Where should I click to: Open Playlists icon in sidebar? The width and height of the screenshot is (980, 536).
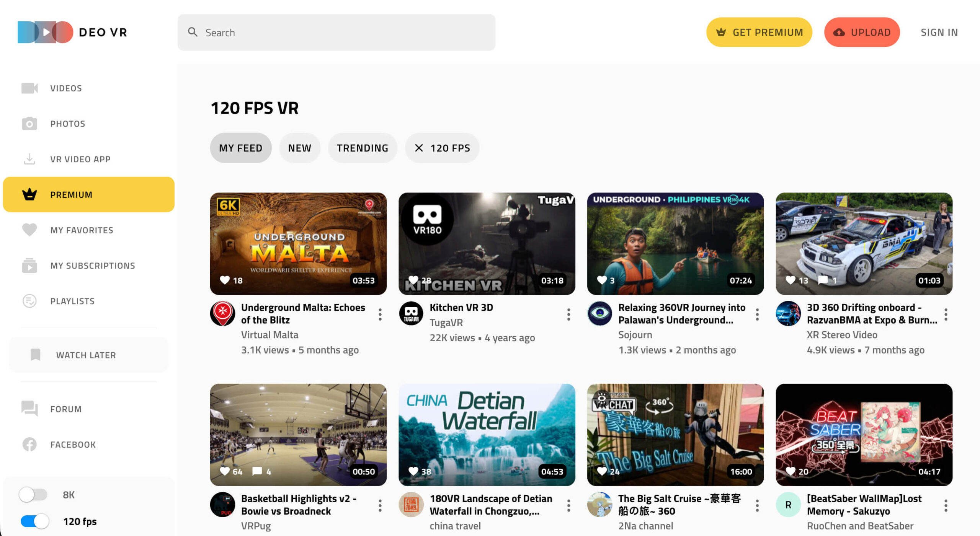click(29, 301)
